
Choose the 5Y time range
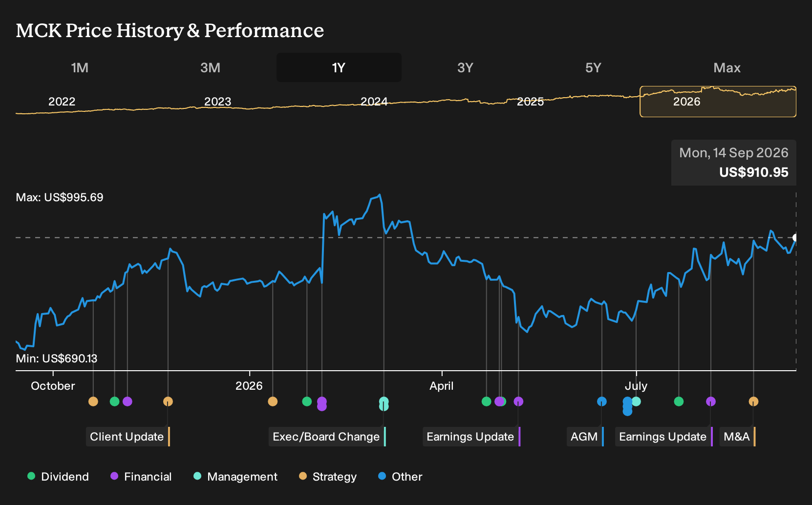point(593,67)
